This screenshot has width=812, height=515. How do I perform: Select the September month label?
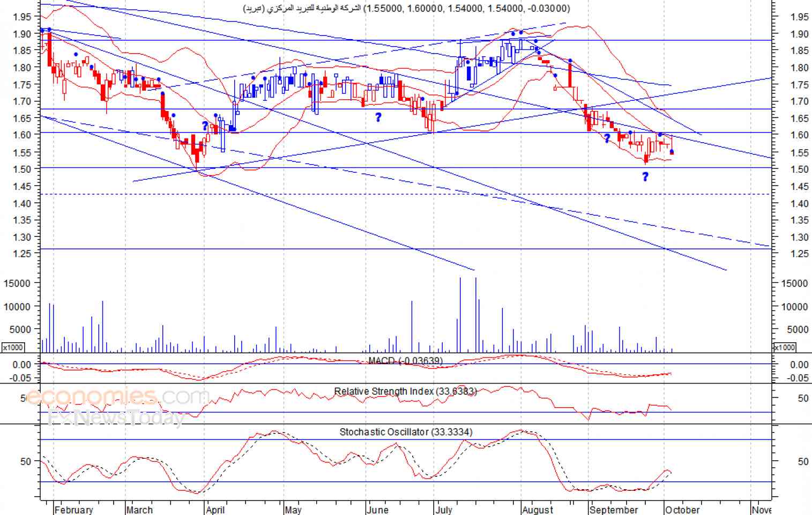point(614,510)
